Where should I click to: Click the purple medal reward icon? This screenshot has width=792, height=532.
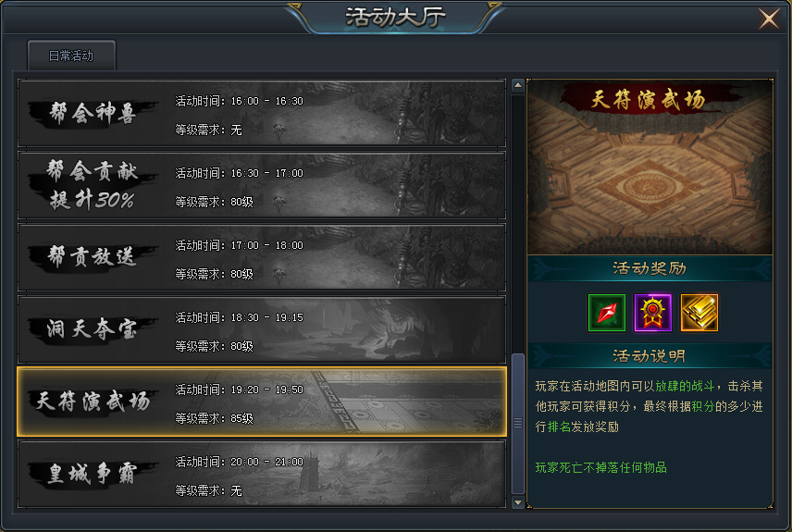click(x=652, y=313)
